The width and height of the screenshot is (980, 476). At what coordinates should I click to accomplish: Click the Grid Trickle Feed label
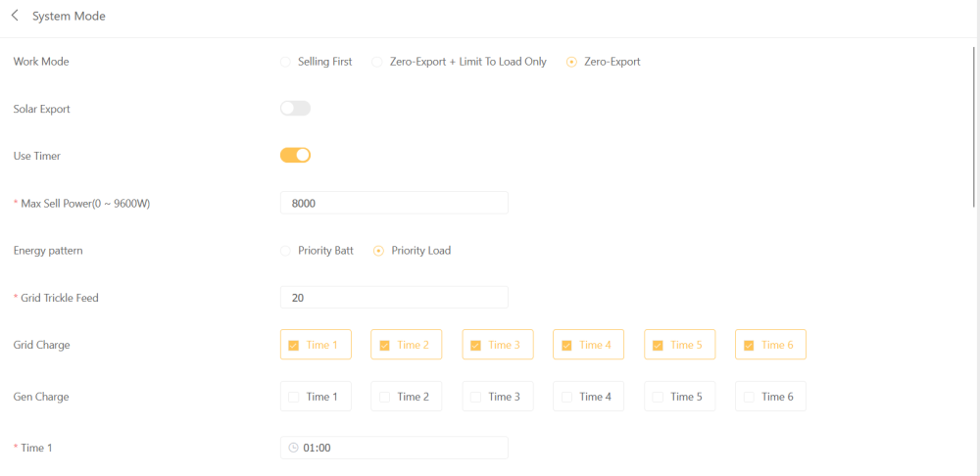click(60, 298)
